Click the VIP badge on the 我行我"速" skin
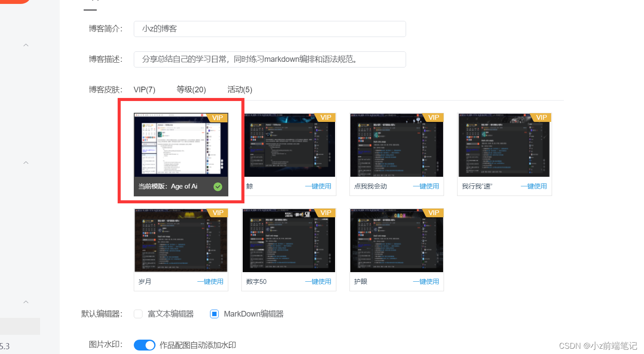This screenshot has width=644, height=354. (541, 117)
